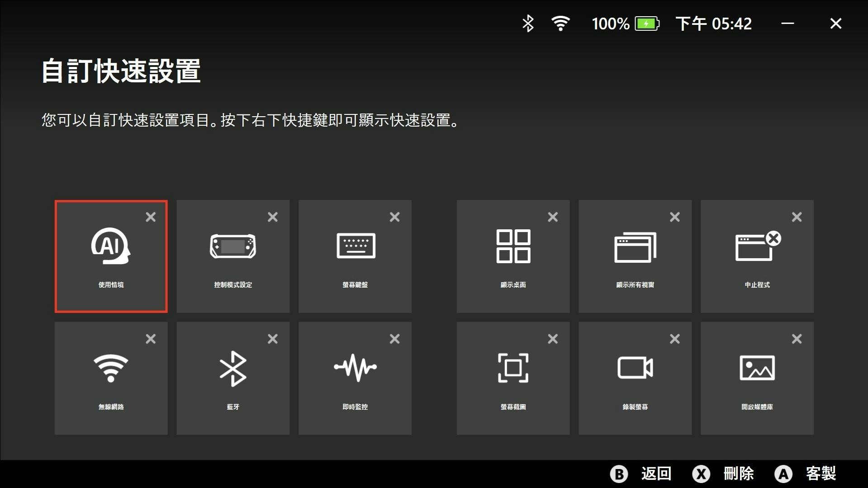The image size is (868, 488).
Task: Remove the 螢幕截圖 tile with its X
Action: point(553,339)
